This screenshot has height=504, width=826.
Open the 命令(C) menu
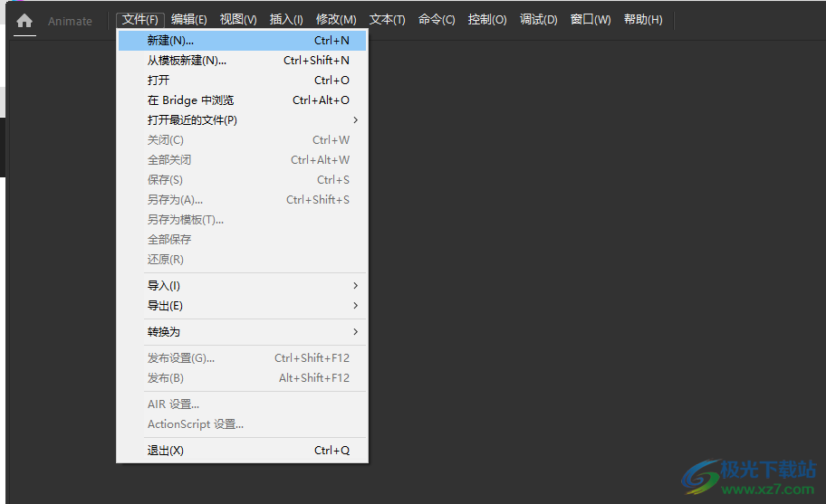pyautogui.click(x=437, y=20)
